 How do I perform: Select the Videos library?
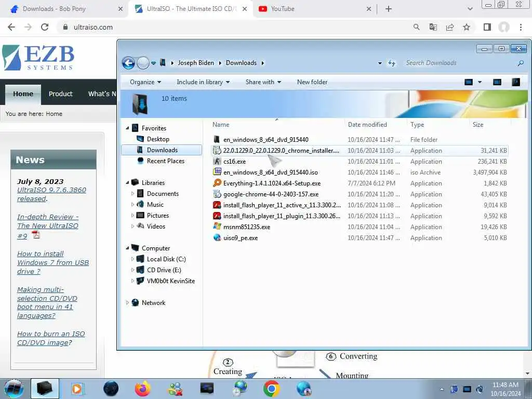pos(156,227)
